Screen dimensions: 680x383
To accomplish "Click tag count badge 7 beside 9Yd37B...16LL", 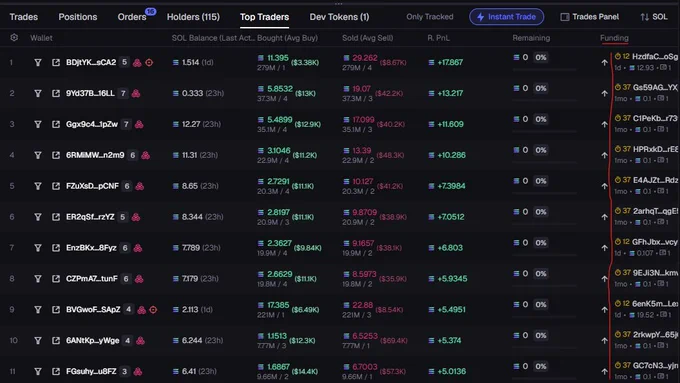I will pos(123,93).
